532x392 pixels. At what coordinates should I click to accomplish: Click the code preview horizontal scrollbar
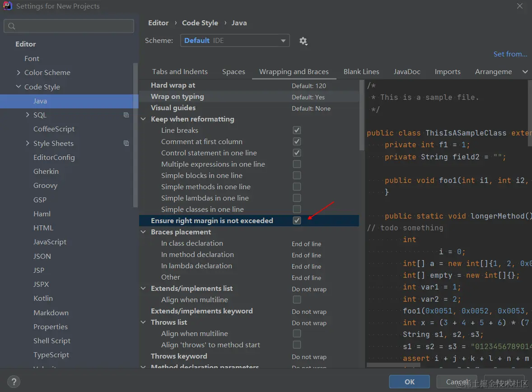(393, 365)
